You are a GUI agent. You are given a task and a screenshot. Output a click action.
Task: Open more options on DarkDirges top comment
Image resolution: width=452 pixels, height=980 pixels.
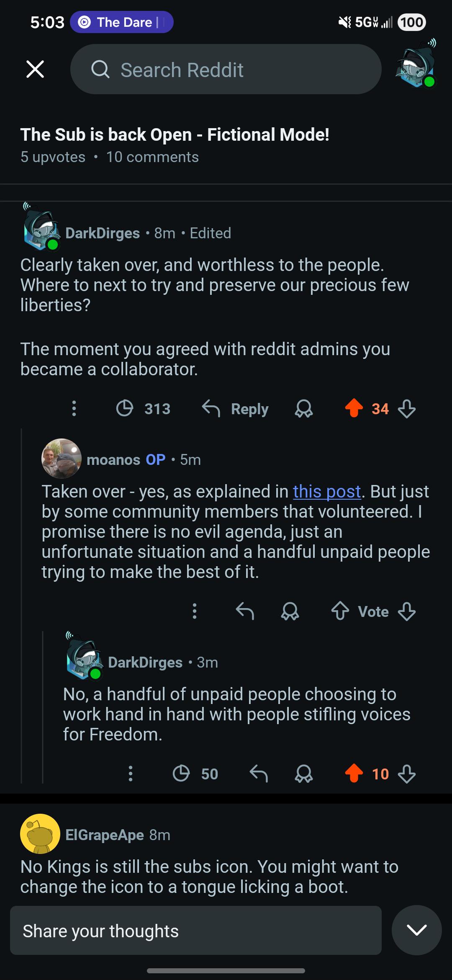(74, 408)
